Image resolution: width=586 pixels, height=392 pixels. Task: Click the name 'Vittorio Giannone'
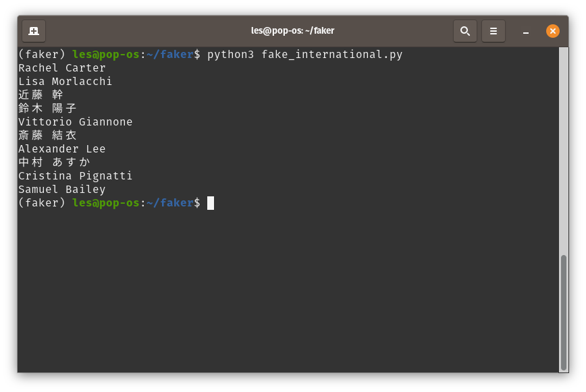click(x=75, y=121)
